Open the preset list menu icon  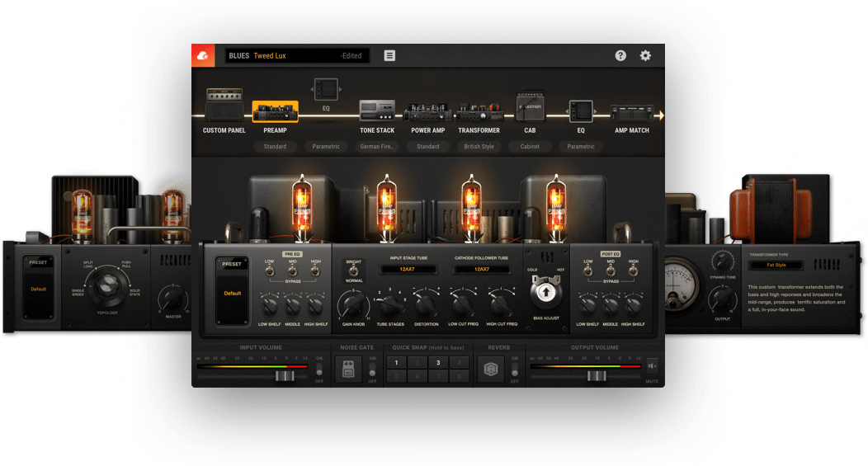389,55
